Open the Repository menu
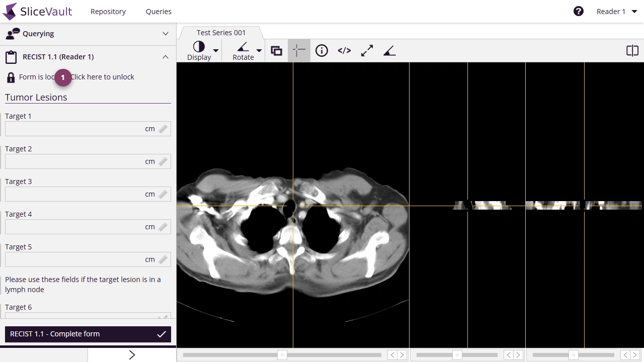The width and height of the screenshot is (644, 362). (x=108, y=12)
